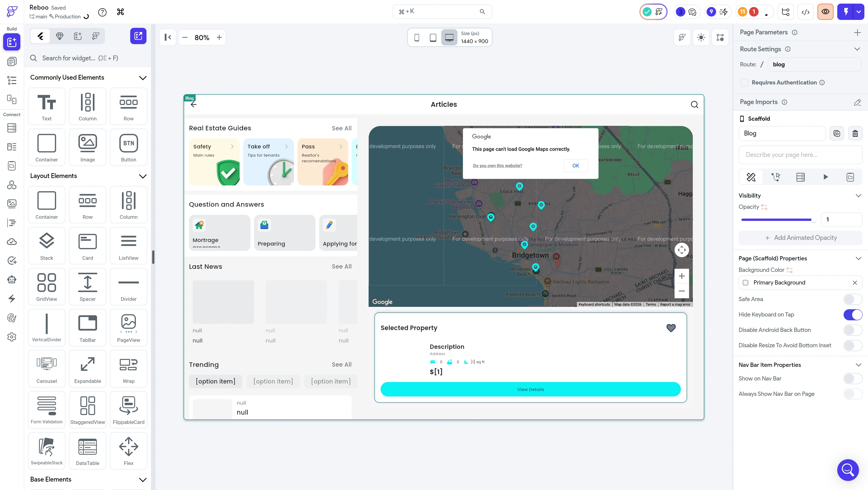Select the tablet device size icon

[433, 37]
